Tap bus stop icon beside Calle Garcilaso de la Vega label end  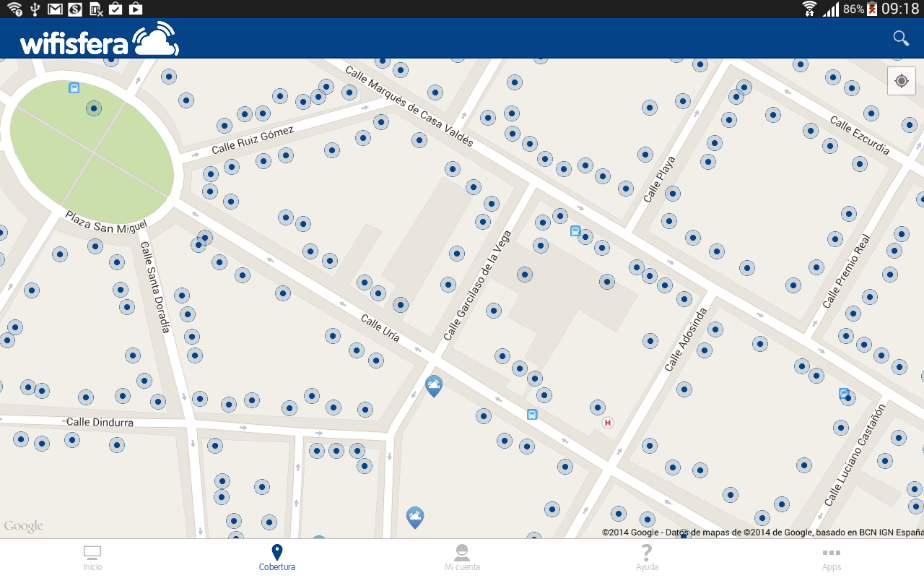pyautogui.click(x=575, y=231)
